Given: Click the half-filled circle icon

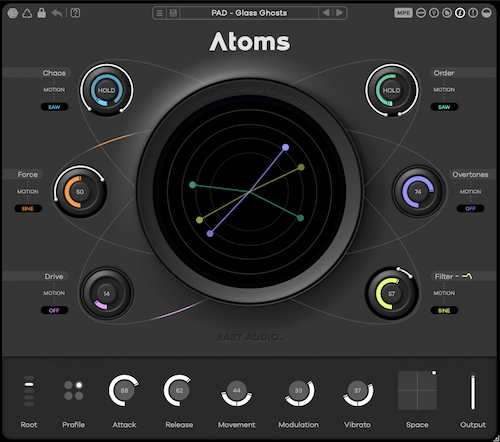Looking at the screenshot, I should point(486,13).
